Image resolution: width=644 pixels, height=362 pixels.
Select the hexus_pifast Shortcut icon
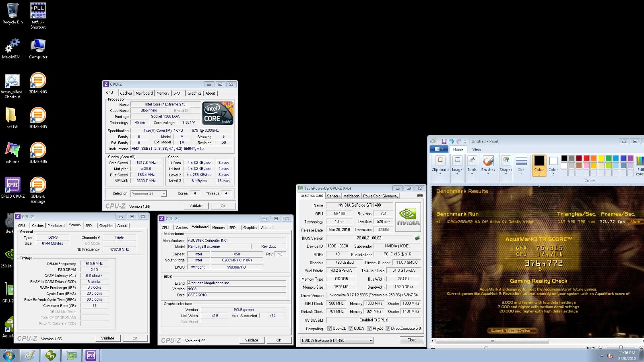pyautogui.click(x=12, y=86)
